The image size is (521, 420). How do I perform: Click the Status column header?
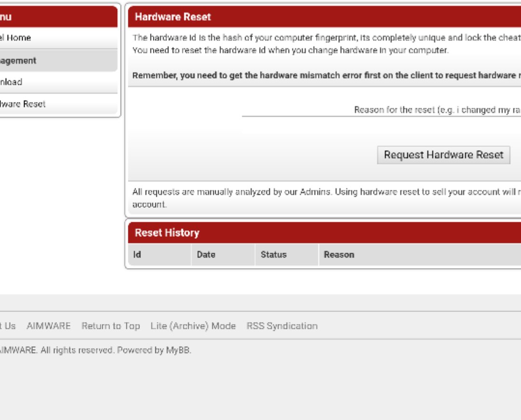(287, 255)
